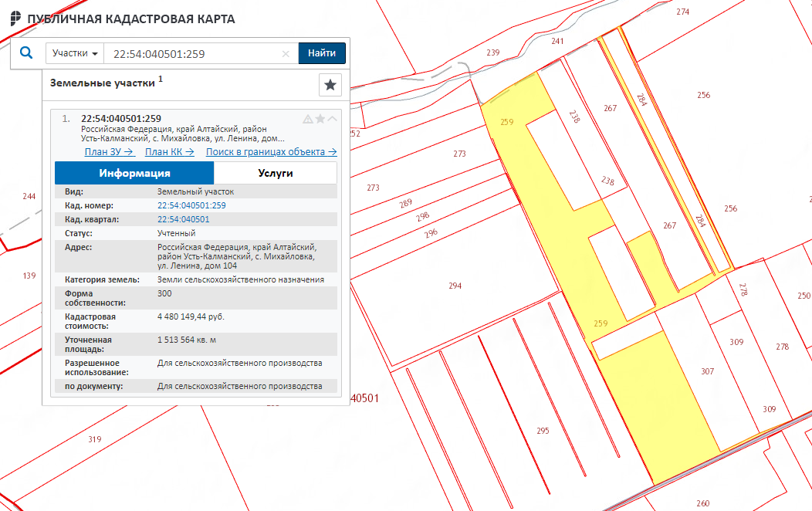Open favorites with the star button
The width and height of the screenshot is (812, 511).
(x=330, y=85)
